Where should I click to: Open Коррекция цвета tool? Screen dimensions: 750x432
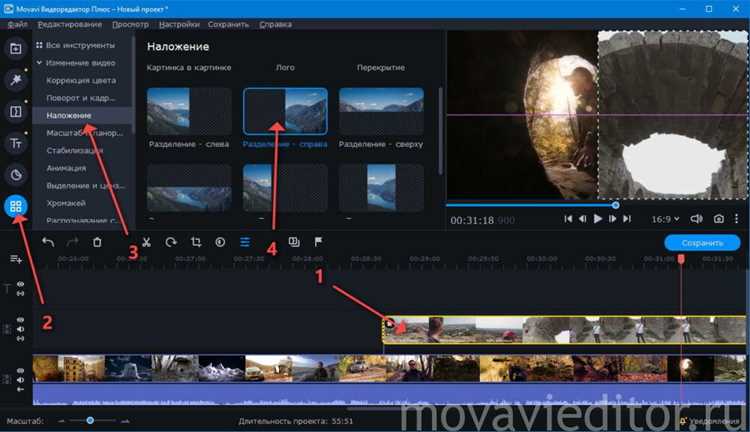click(x=81, y=80)
